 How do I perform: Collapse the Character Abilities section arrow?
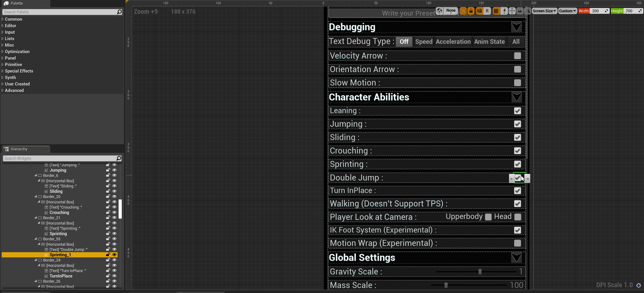(x=516, y=97)
